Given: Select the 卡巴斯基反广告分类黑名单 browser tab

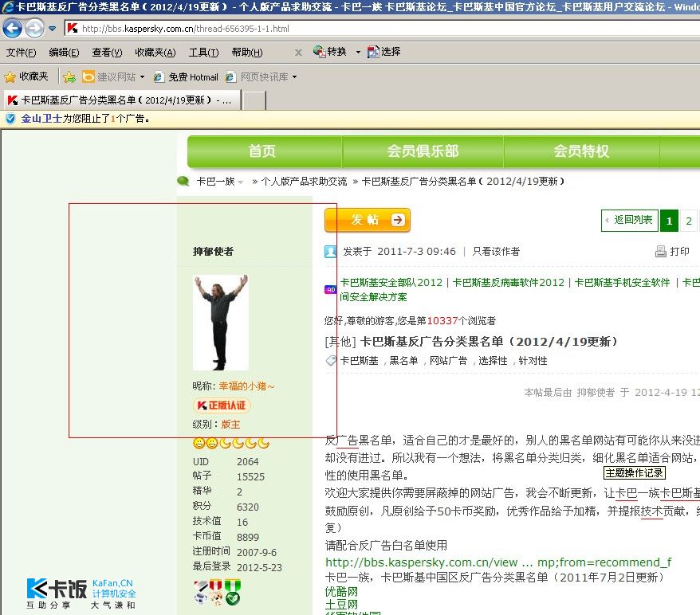Looking at the screenshot, I should (x=122, y=100).
